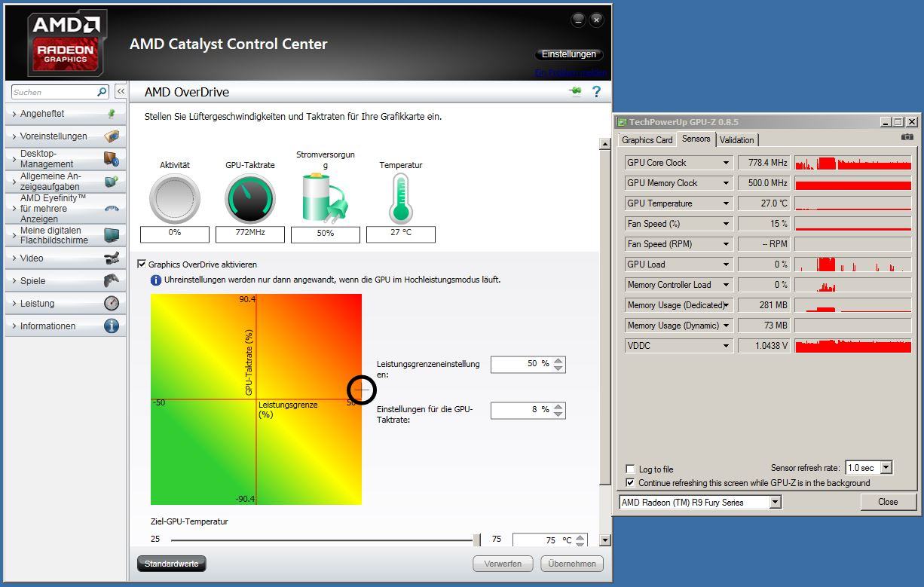Open the GPU Core Clock sensor dropdown
This screenshot has height=587, width=924.
pyautogui.click(x=726, y=163)
